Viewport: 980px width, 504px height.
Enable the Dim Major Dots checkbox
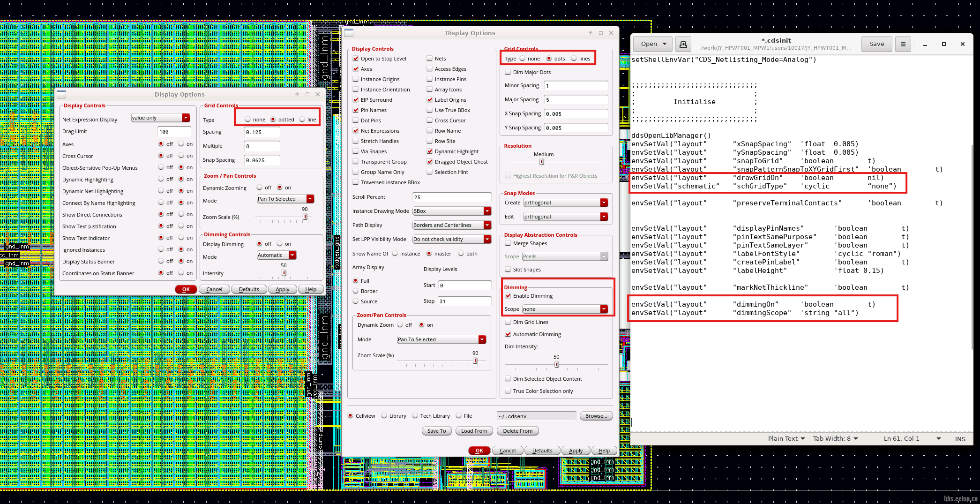click(x=508, y=72)
